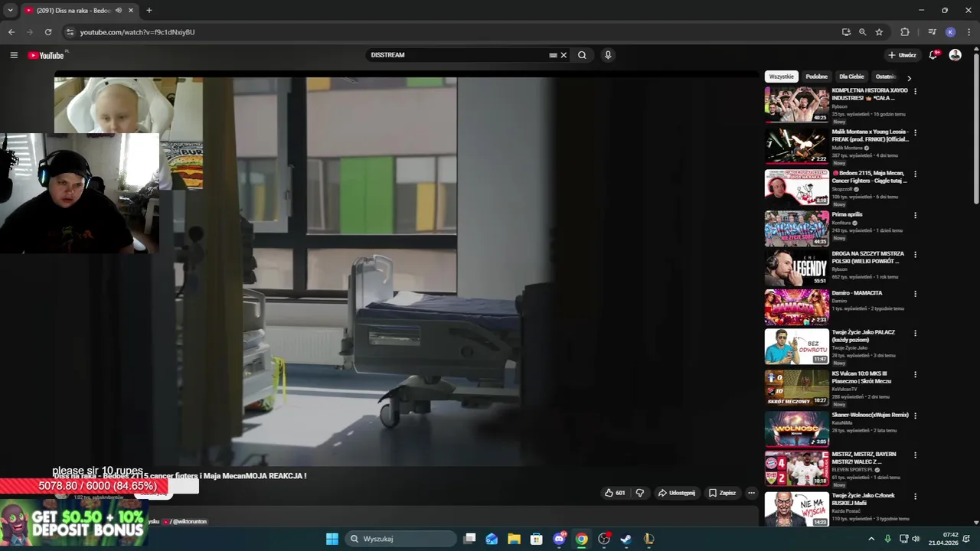Share video using Udostępnij
980x551 pixels.
pyautogui.click(x=677, y=493)
